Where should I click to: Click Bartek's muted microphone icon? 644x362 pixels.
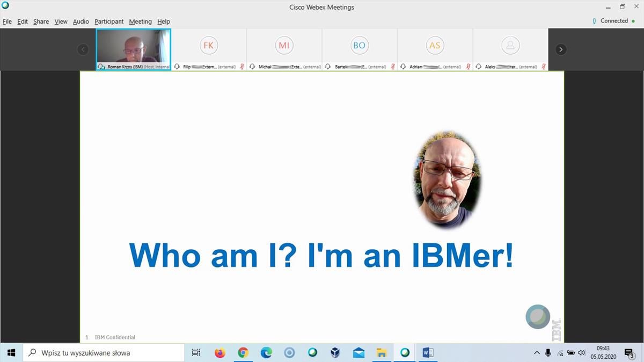[x=393, y=67]
